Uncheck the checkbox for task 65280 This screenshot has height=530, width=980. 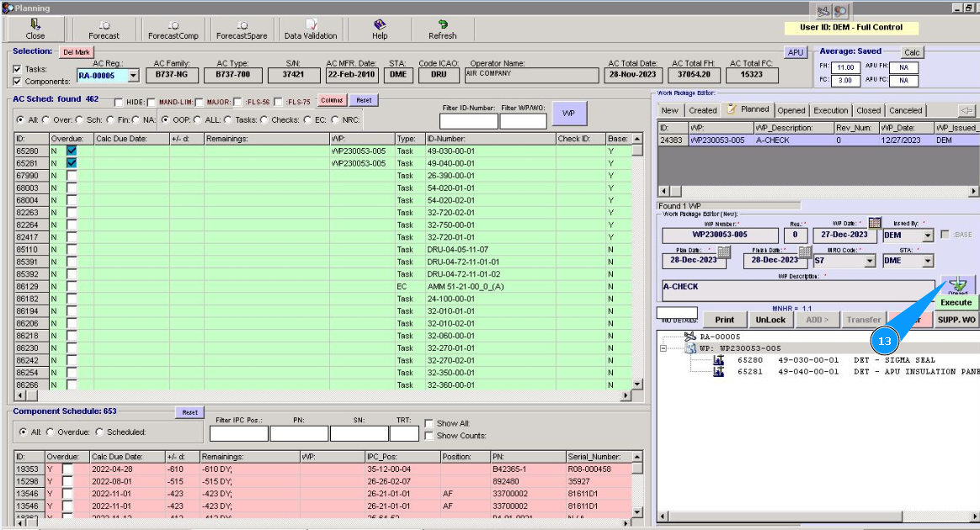point(72,151)
